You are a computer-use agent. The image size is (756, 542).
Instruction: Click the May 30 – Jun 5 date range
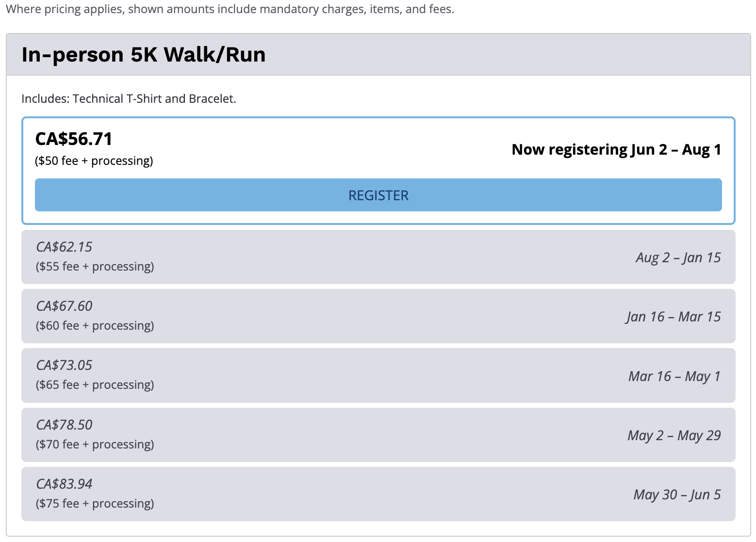[677, 494]
